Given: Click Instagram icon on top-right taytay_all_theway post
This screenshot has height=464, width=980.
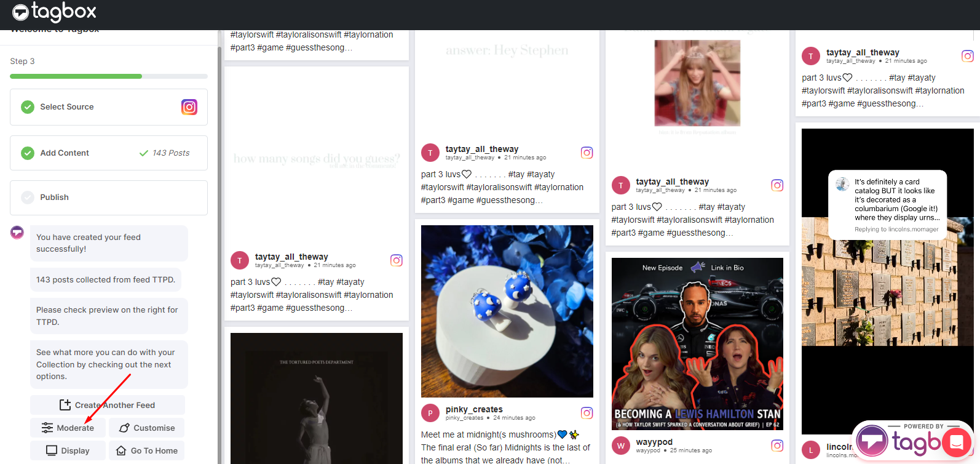Looking at the screenshot, I should [x=968, y=56].
